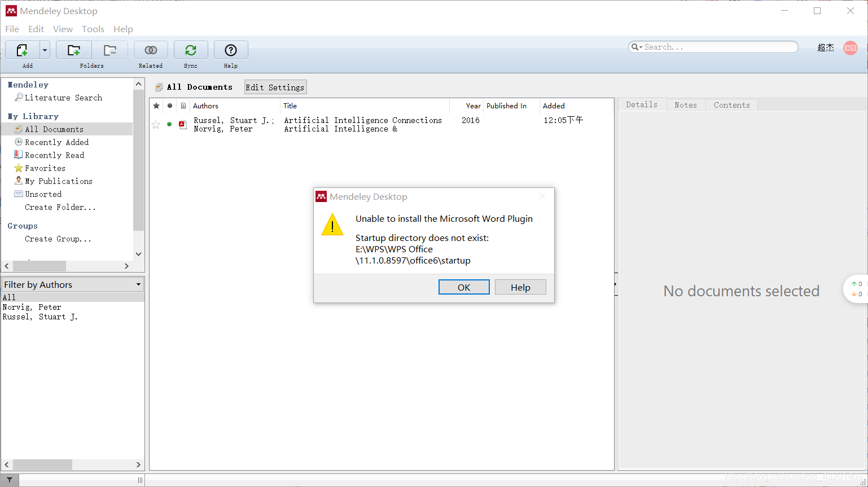Click the filter funnel icon in status bar

[x=10, y=480]
